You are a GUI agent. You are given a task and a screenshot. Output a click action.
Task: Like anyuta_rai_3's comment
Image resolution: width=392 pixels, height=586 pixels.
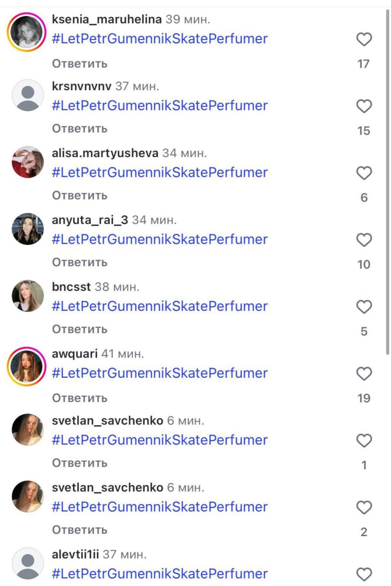click(364, 240)
